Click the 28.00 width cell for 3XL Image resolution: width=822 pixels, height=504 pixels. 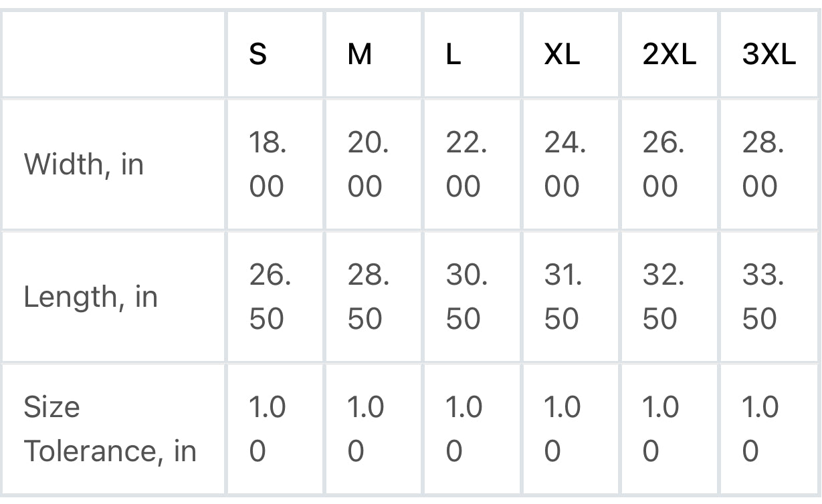(762, 165)
